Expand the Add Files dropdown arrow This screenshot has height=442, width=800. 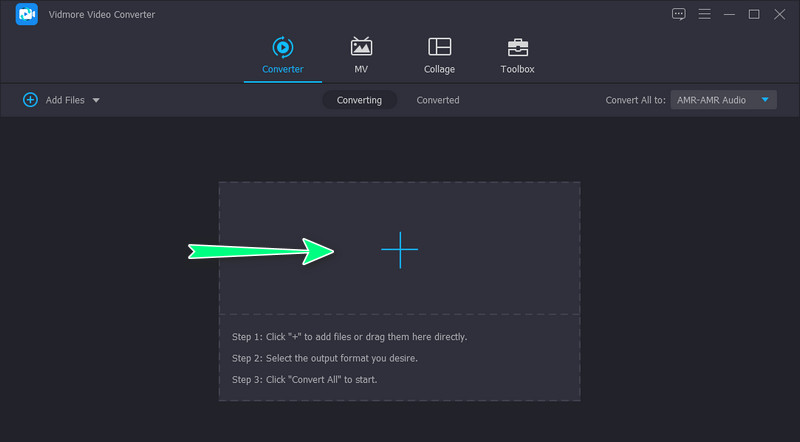tap(96, 100)
